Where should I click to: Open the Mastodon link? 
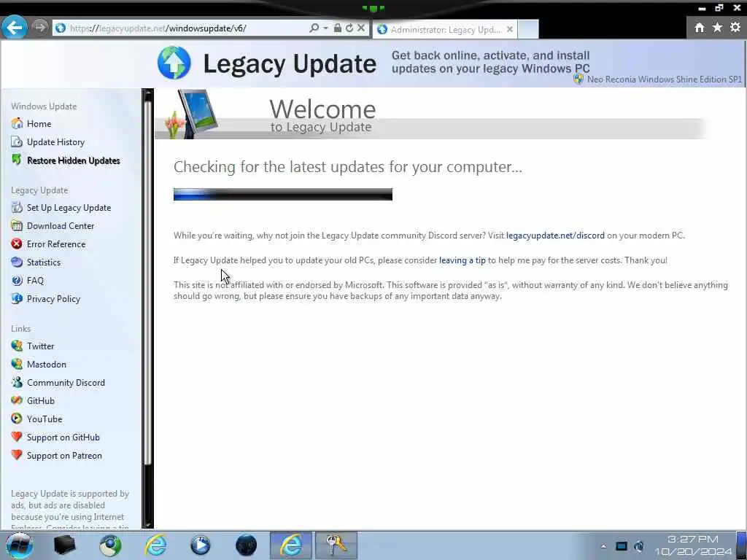point(46,365)
